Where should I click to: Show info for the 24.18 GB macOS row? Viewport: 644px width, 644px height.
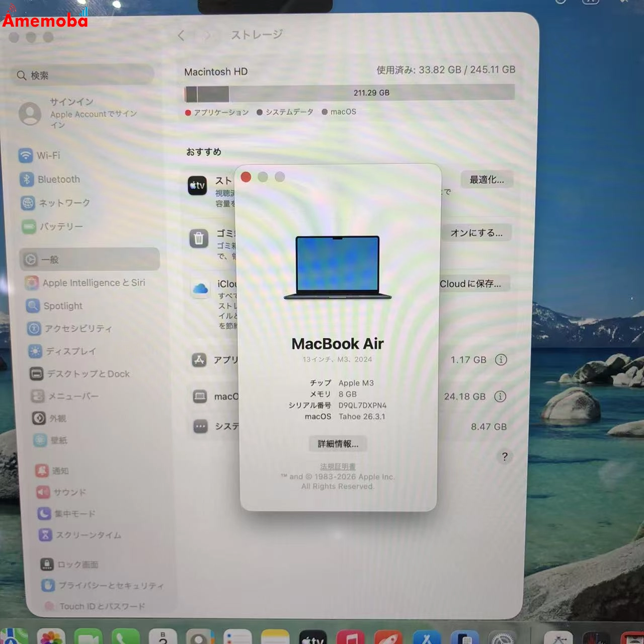click(500, 396)
